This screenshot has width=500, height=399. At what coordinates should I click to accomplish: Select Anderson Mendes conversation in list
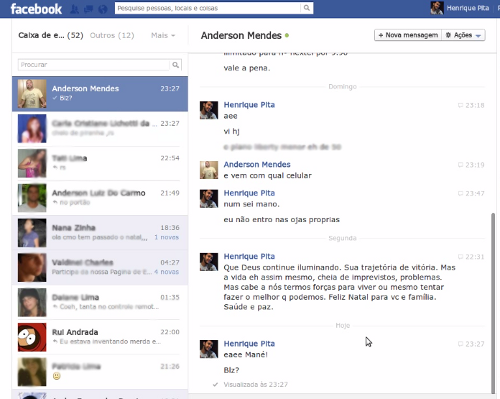100,94
